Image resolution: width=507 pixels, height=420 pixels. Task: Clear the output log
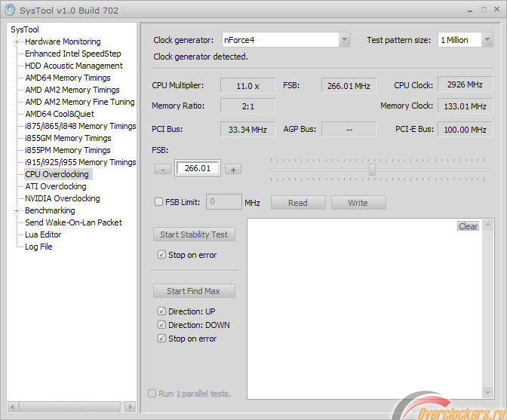[469, 226]
